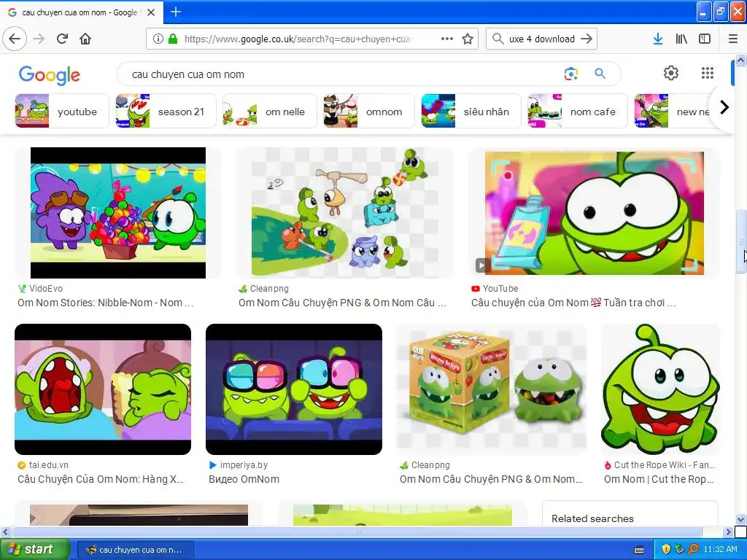This screenshot has width=747, height=560.
Task: Open the downloads panel
Action: pos(658,39)
